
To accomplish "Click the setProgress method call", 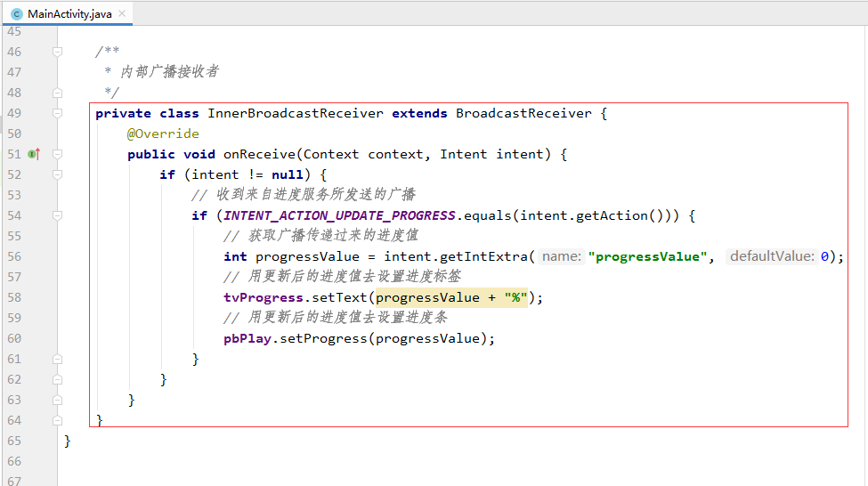I will coord(323,338).
